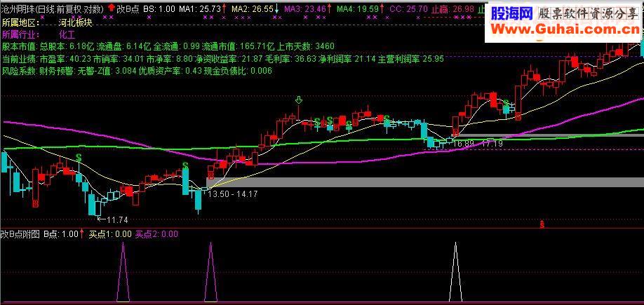Click the 所属行业 label

pyautogui.click(x=21, y=34)
